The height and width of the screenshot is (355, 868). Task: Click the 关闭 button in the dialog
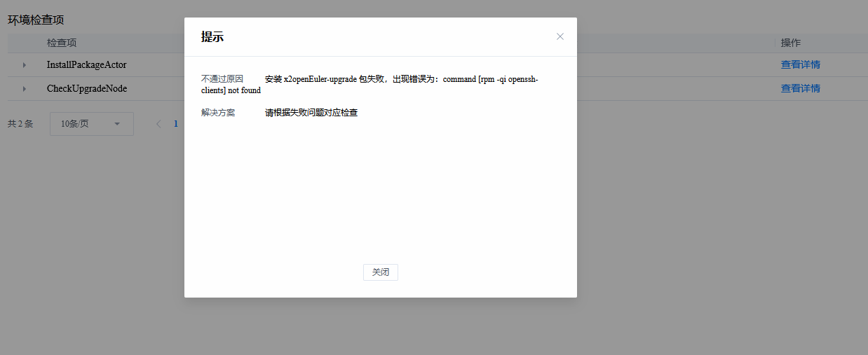coord(381,272)
